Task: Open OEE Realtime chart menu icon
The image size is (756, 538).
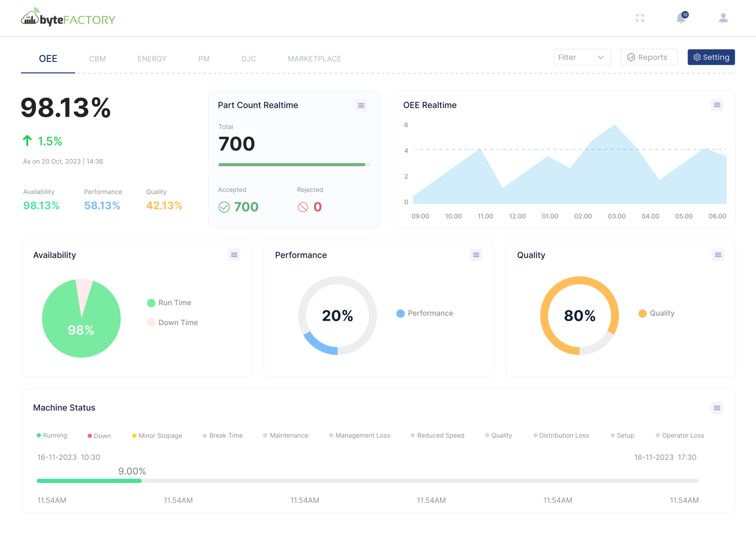Action: tap(717, 105)
